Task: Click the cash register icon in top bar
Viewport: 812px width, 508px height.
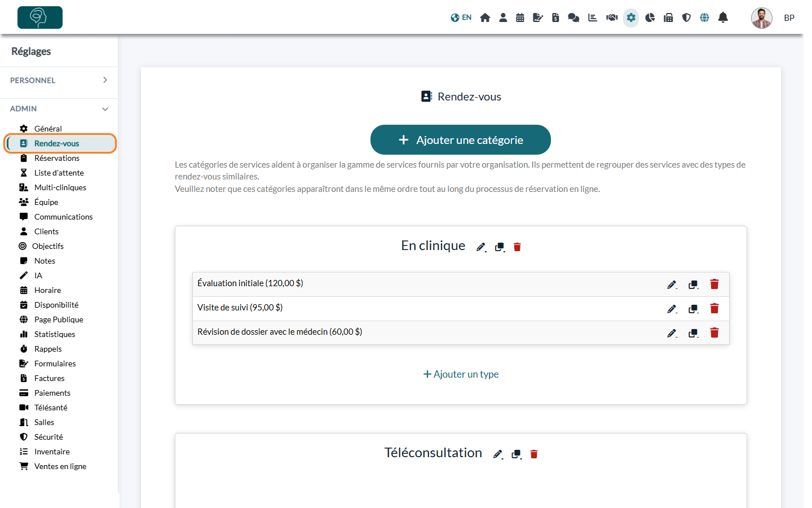Action: [668, 17]
